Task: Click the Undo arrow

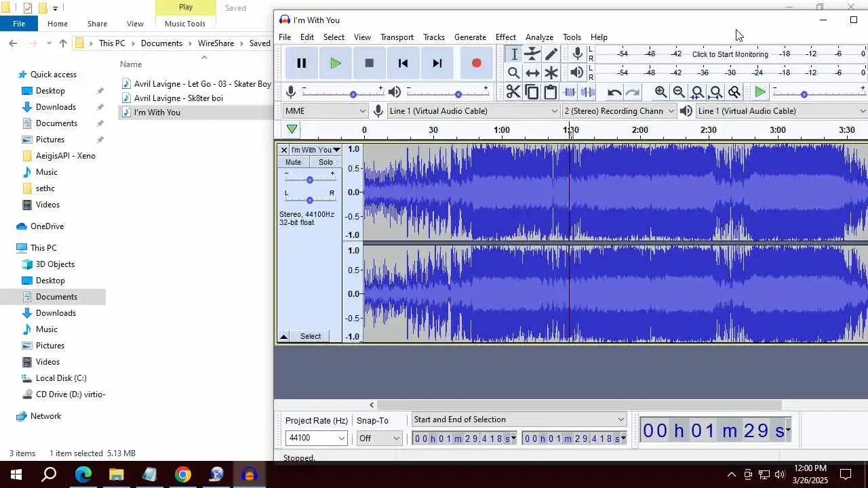Action: click(614, 92)
